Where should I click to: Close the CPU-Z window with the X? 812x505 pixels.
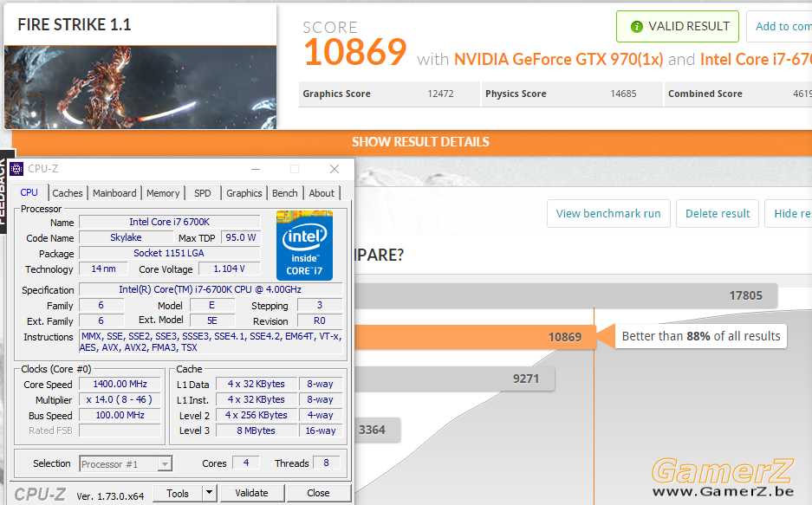click(x=335, y=169)
